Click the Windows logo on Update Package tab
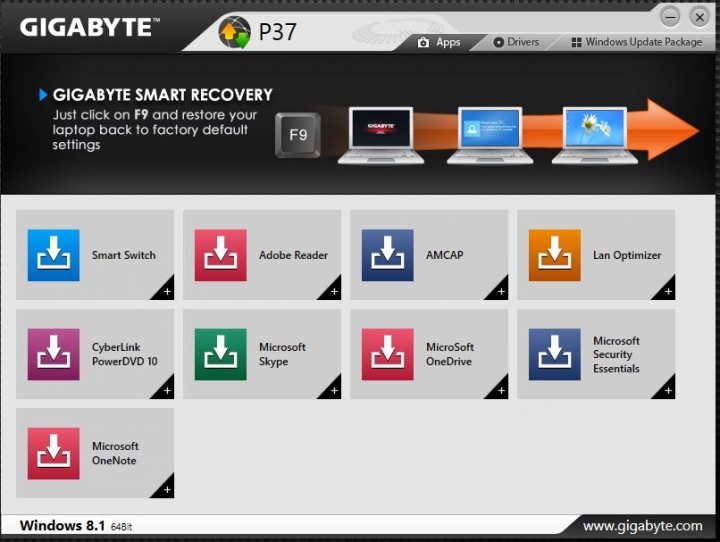Screen dimensions: 720x542 [x=576, y=42]
